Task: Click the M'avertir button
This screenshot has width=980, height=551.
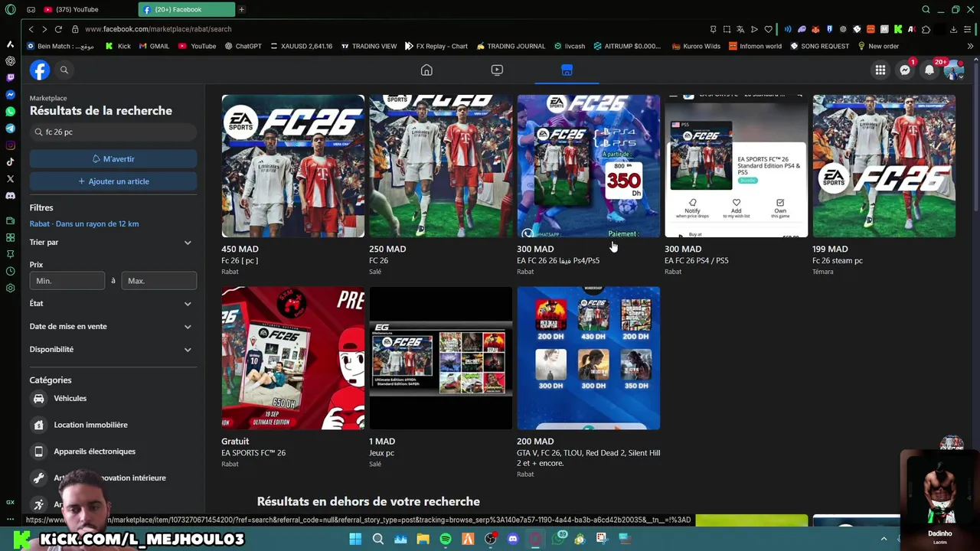Action: [113, 158]
